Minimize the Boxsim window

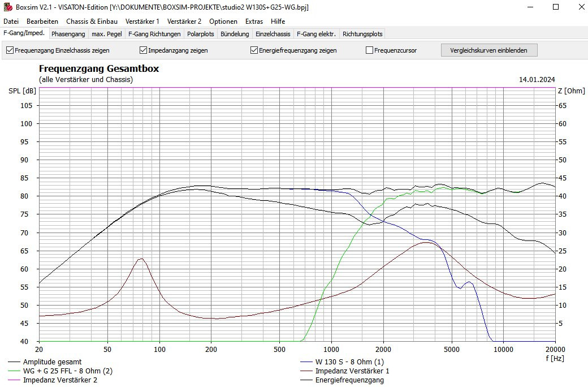tap(530, 7)
